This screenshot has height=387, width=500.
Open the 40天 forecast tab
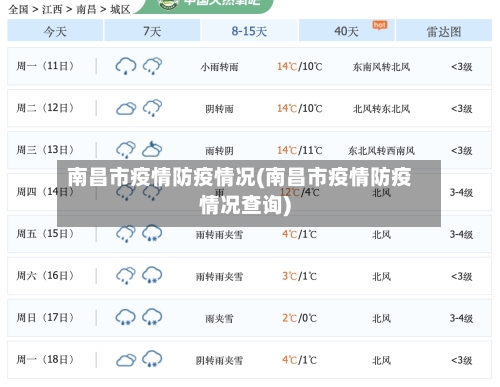coord(347,30)
